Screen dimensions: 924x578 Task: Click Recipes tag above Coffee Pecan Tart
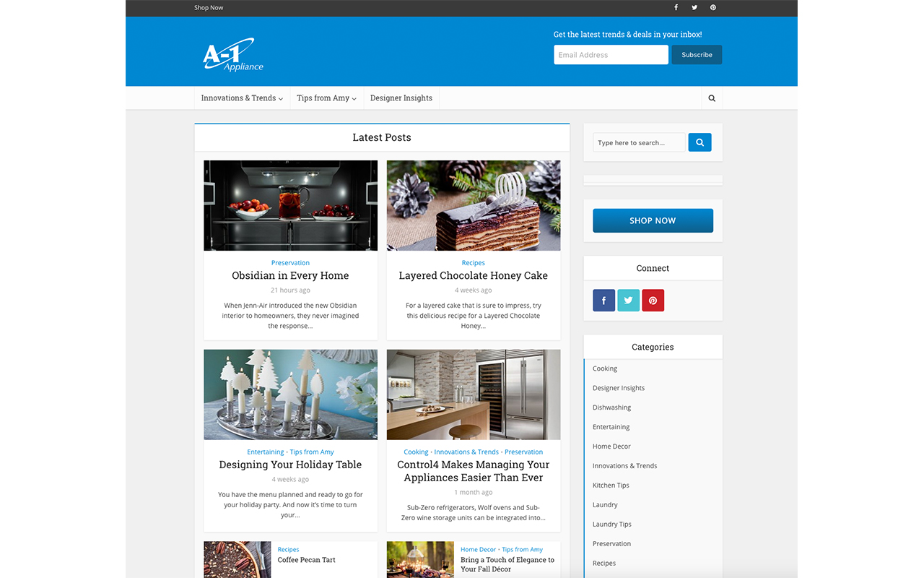tap(289, 550)
